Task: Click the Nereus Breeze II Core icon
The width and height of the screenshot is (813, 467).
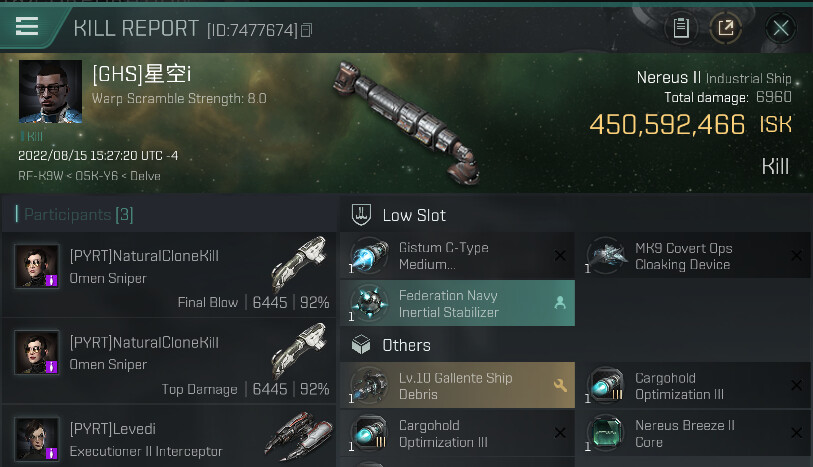Action: (607, 432)
